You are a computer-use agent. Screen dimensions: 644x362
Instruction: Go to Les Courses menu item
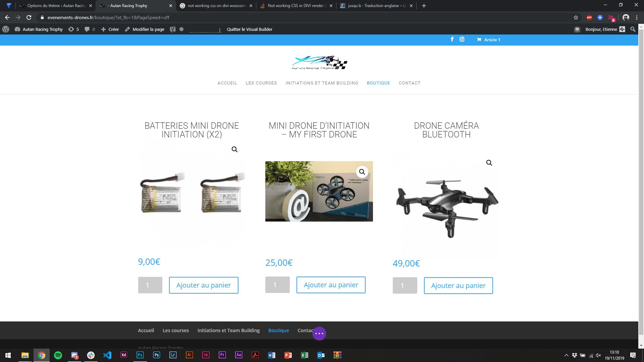261,83
